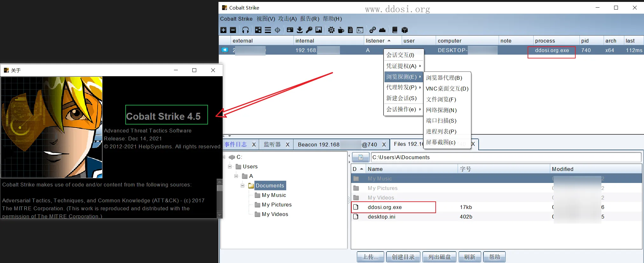The height and width of the screenshot is (263, 644).
Task: Close the 事件日志 tab
Action: (x=254, y=145)
